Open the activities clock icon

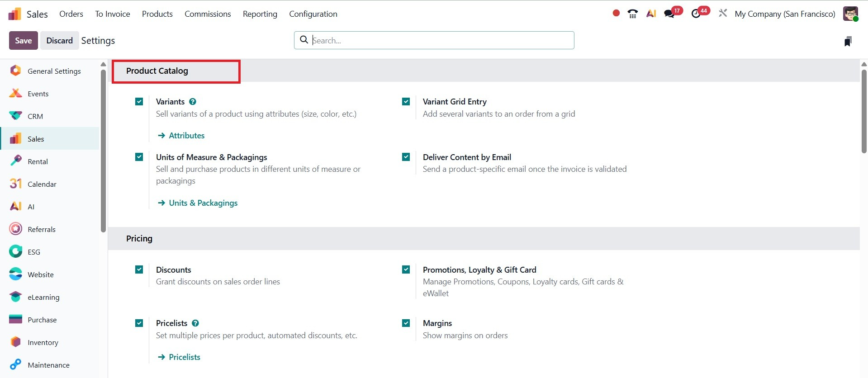(696, 14)
